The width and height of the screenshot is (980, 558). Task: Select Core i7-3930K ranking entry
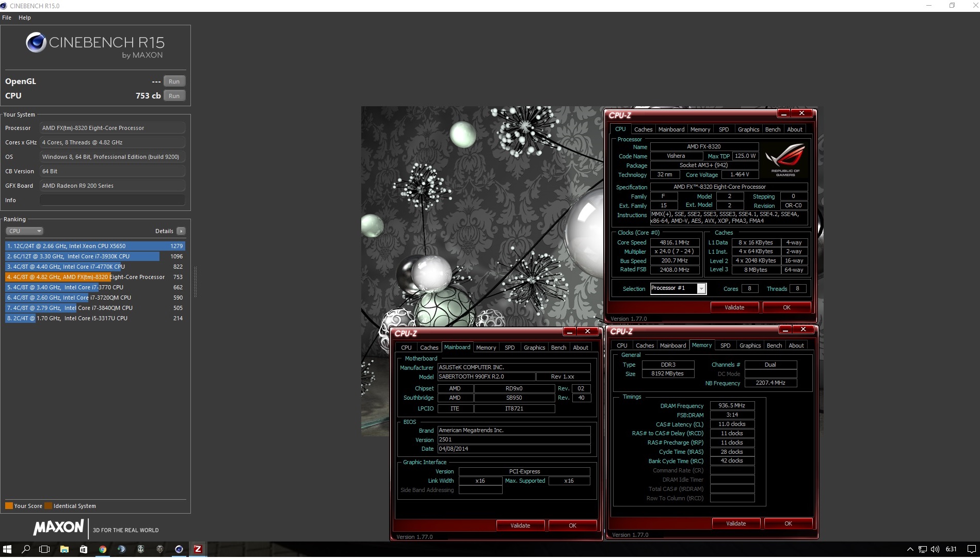95,256
